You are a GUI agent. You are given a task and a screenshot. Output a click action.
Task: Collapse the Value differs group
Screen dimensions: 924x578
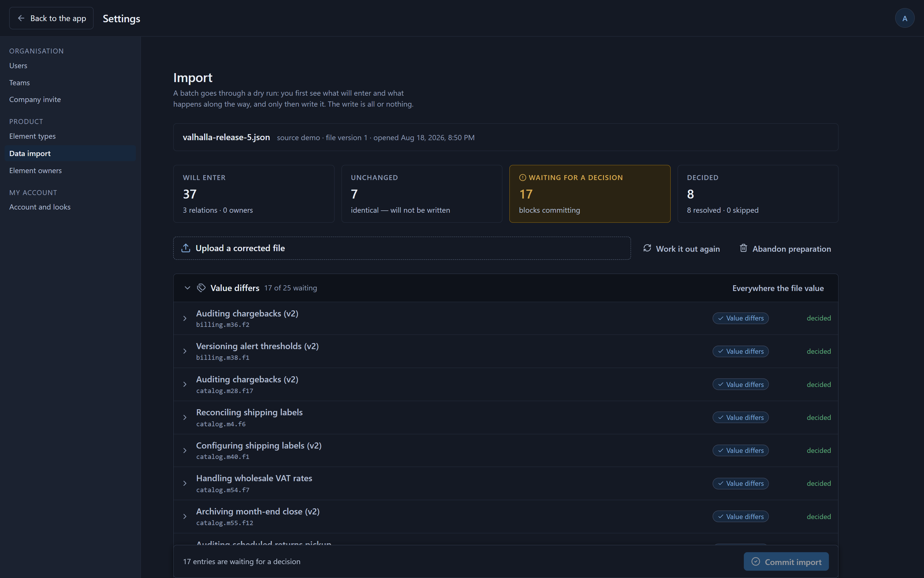[x=187, y=288]
